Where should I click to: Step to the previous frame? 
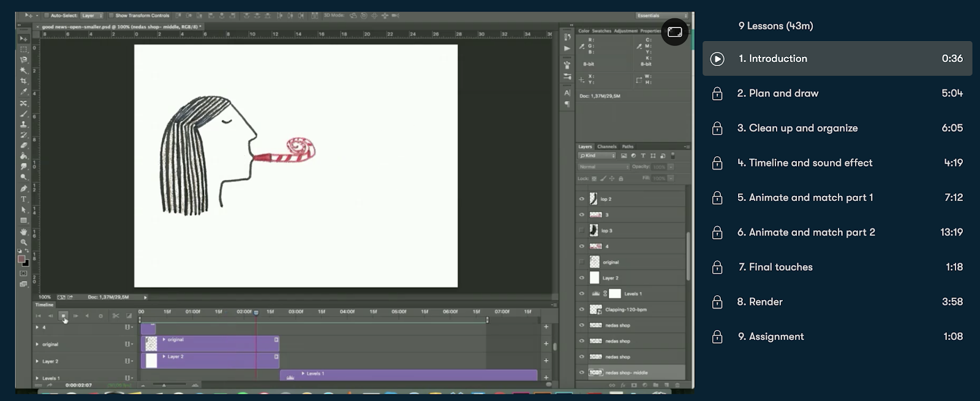pyautogui.click(x=50, y=316)
